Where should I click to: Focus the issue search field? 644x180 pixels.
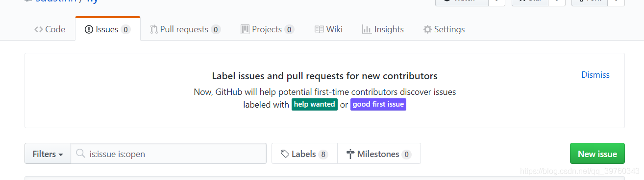coord(169,154)
